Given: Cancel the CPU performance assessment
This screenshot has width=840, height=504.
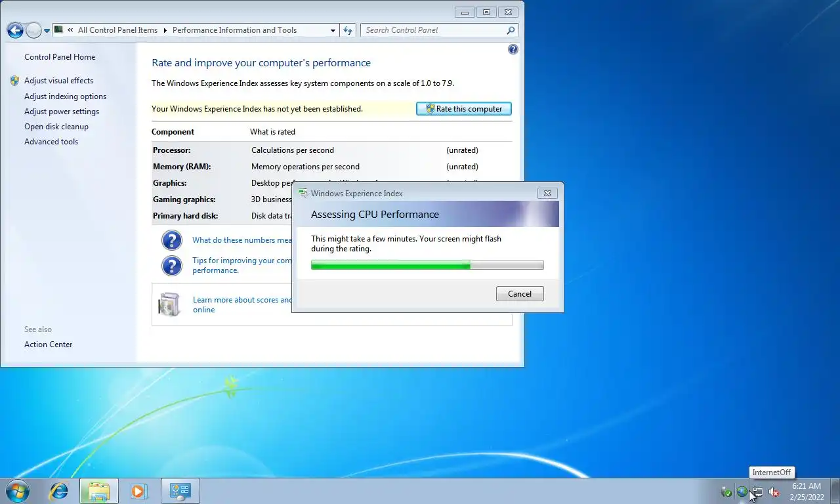Looking at the screenshot, I should point(520,294).
